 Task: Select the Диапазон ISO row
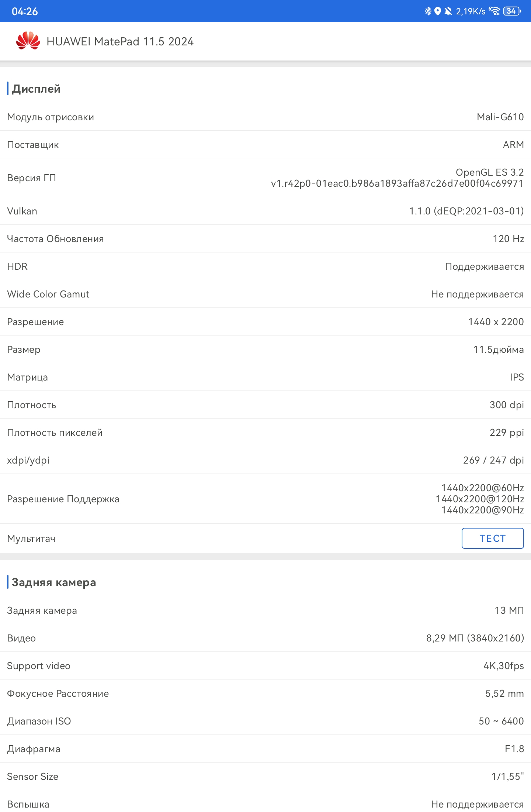click(265, 721)
